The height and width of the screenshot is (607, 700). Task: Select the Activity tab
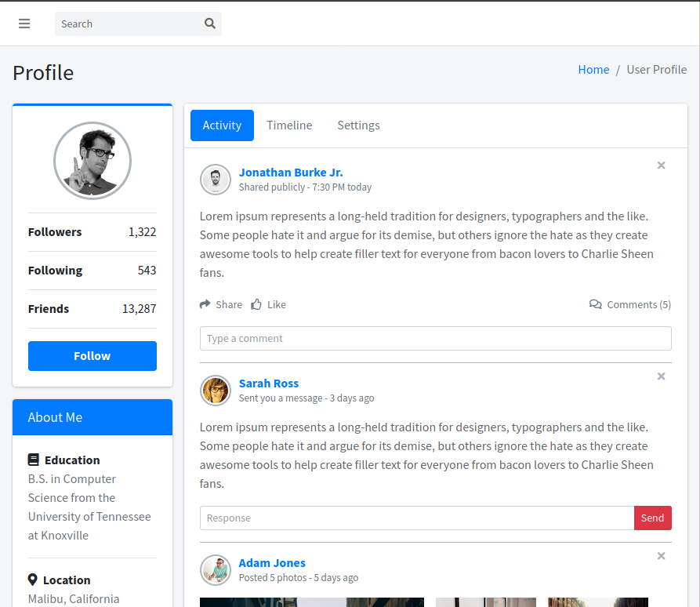[x=222, y=125]
